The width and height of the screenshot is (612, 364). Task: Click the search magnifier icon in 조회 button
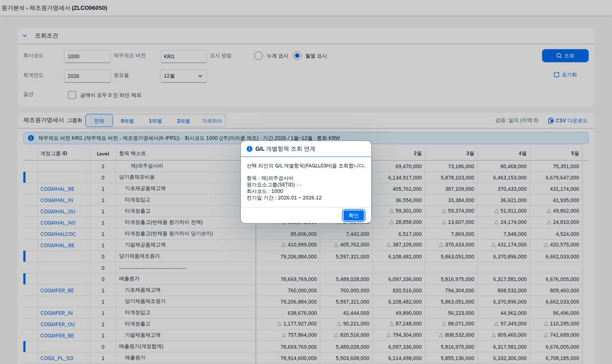[x=559, y=56]
